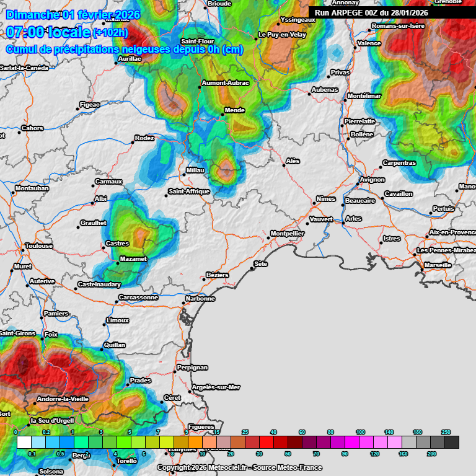Click the Castres city label
The height and width of the screenshot is (476, 476).
tap(117, 244)
